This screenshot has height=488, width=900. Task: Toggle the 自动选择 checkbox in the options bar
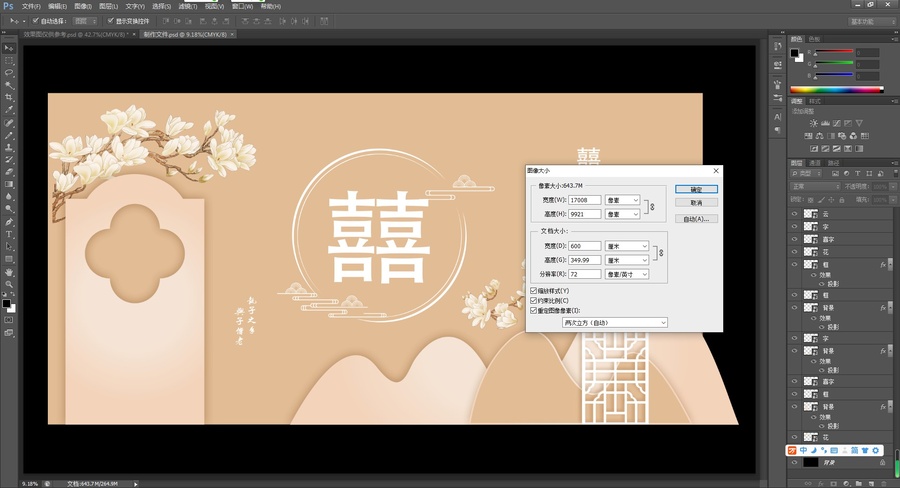pyautogui.click(x=35, y=21)
